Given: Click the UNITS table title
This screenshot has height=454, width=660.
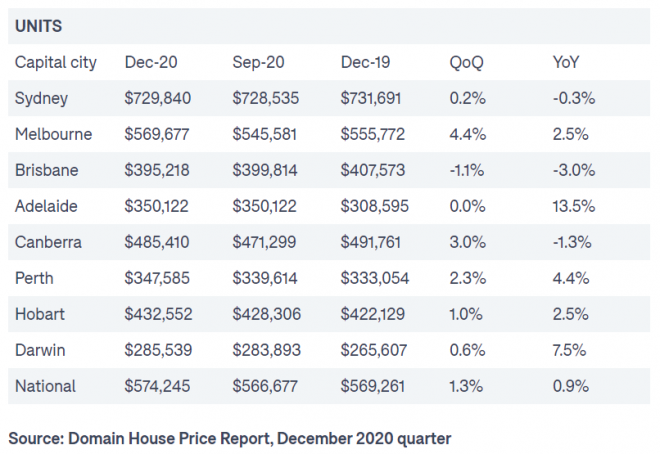Looking at the screenshot, I should coord(39,25).
